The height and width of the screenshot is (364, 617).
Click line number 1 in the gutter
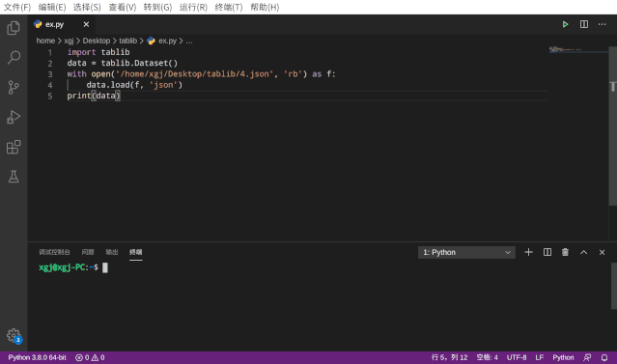[x=50, y=52]
